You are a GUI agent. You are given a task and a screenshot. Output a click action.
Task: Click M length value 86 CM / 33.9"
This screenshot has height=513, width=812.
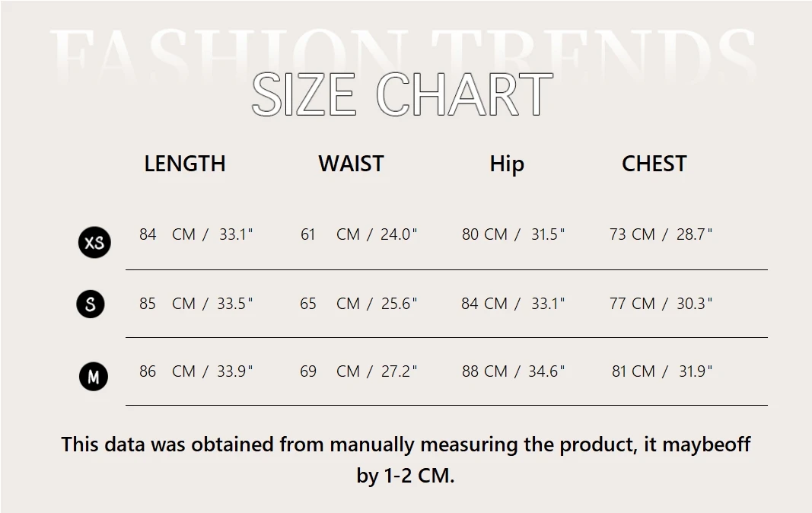coord(196,371)
